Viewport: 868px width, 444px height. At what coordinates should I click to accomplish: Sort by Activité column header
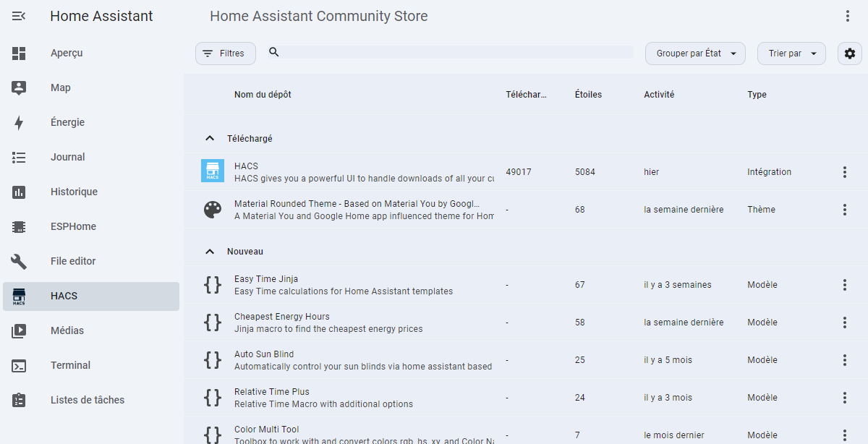(659, 95)
